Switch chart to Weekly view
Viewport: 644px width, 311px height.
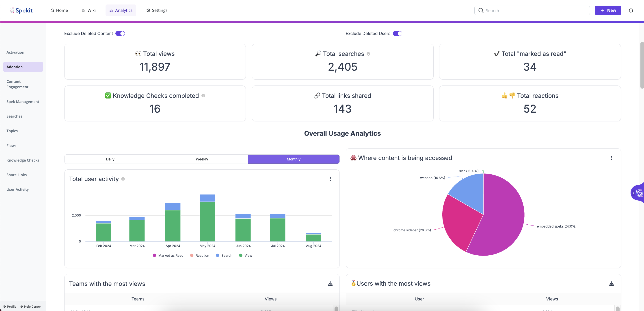click(x=202, y=159)
